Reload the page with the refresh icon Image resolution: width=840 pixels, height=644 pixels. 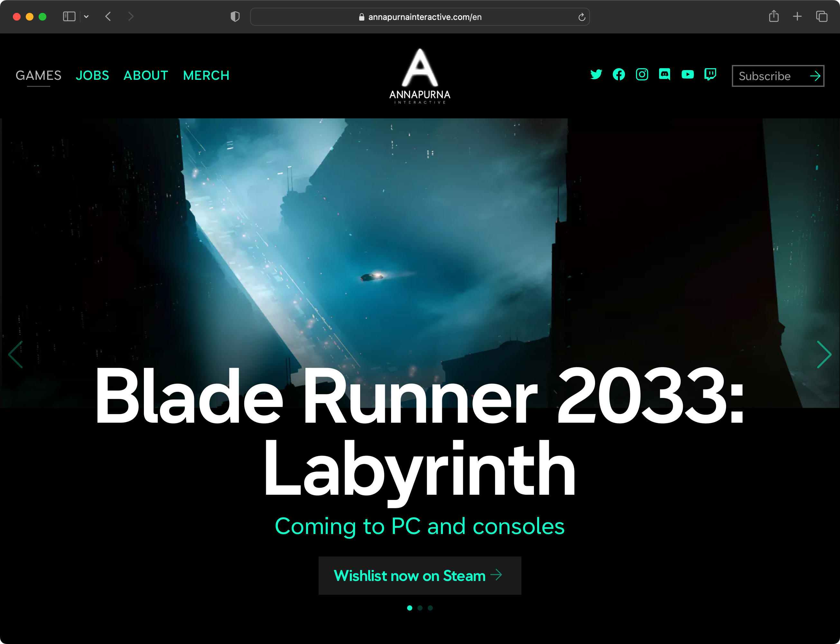(582, 17)
